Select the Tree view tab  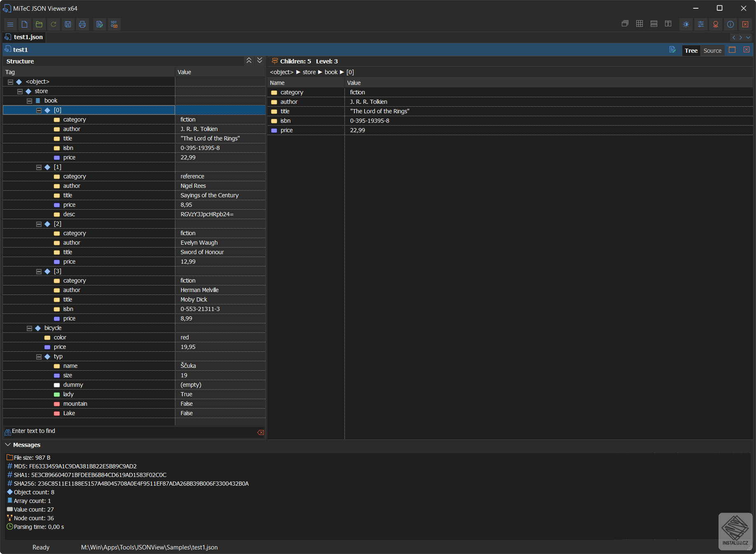[x=691, y=50]
